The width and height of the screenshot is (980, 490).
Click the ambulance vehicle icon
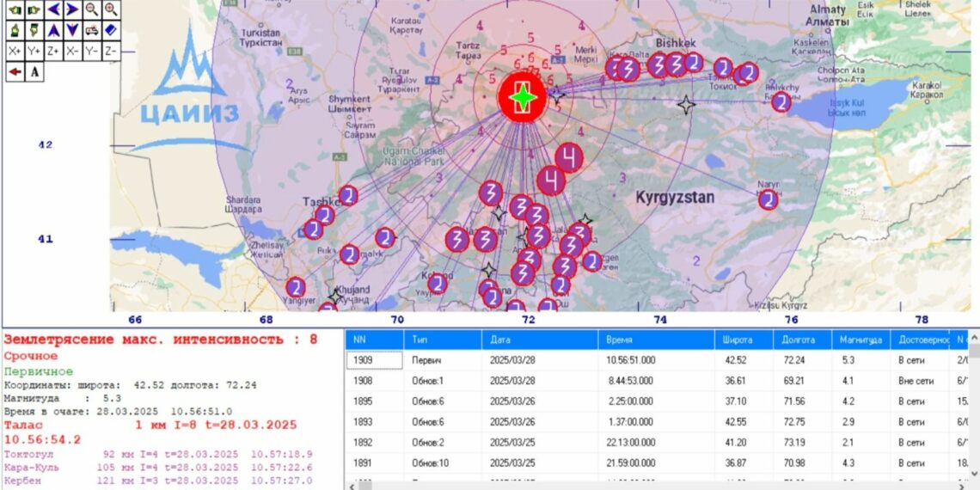click(x=92, y=30)
